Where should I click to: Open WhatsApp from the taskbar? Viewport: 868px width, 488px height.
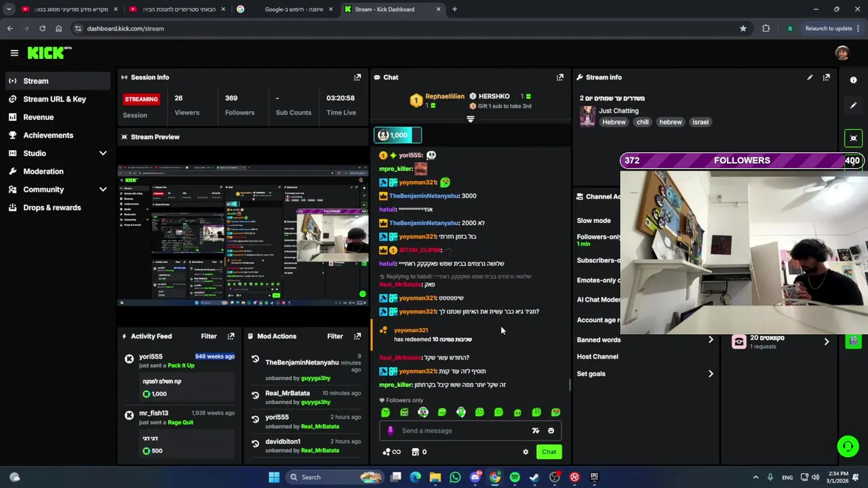pos(455,477)
